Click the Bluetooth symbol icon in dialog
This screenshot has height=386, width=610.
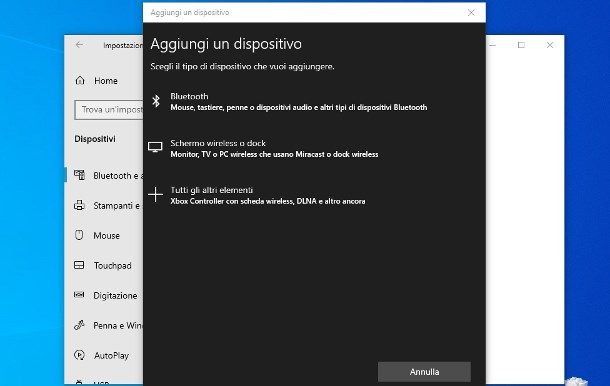(x=156, y=101)
